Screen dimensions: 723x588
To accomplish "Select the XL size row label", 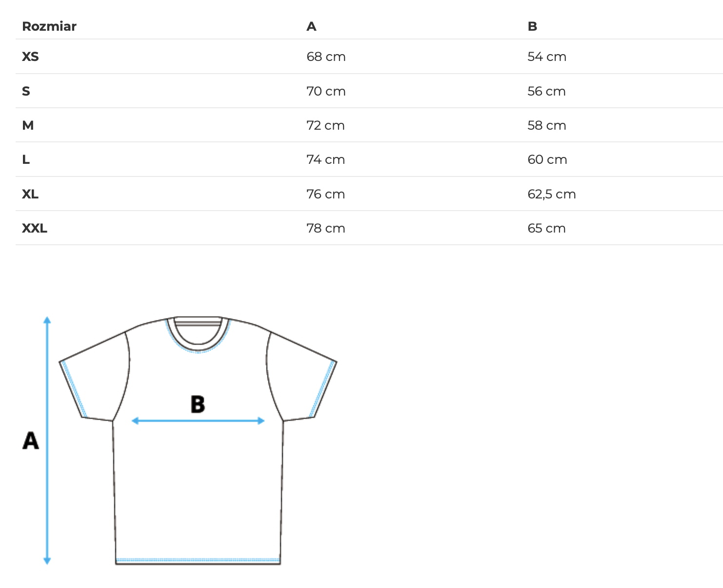I will coord(30,194).
